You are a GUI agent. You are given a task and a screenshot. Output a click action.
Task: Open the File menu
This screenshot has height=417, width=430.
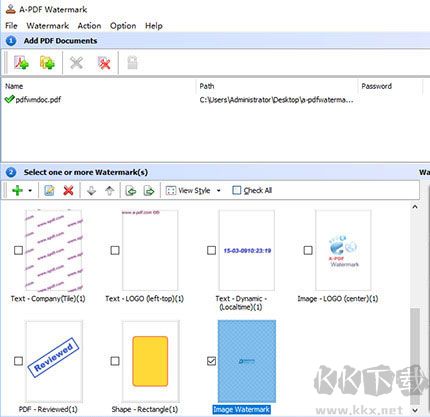tap(11, 26)
